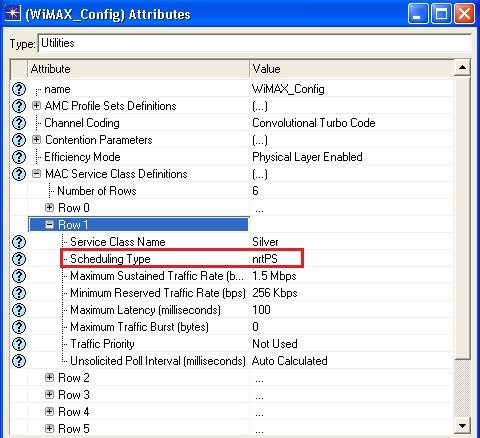
Task: Click the scrollbar down arrow
Action: [x=462, y=426]
